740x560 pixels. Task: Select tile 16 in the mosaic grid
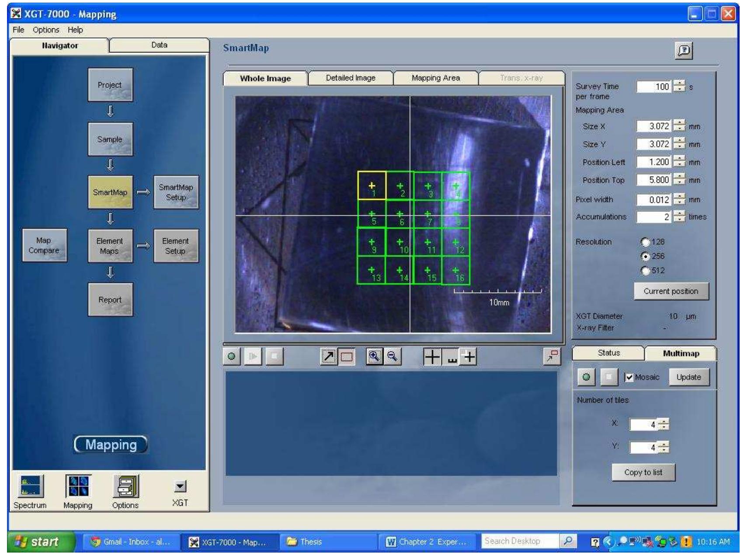pos(456,271)
